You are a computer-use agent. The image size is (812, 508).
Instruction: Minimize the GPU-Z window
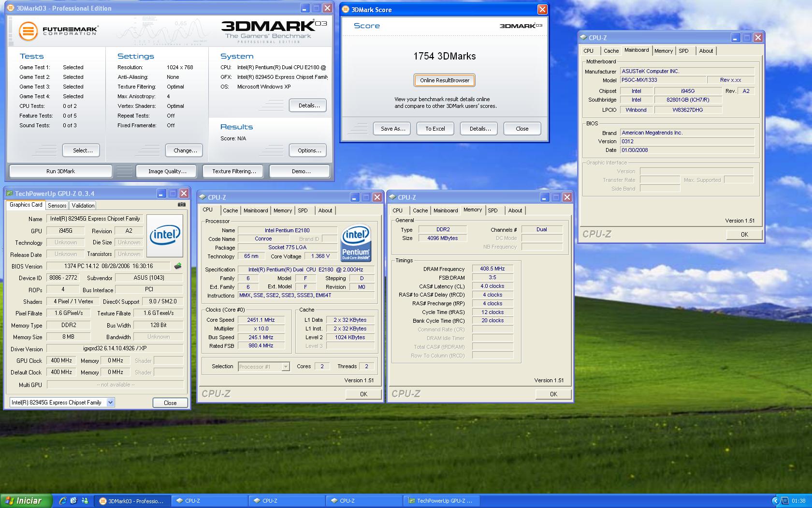click(162, 194)
